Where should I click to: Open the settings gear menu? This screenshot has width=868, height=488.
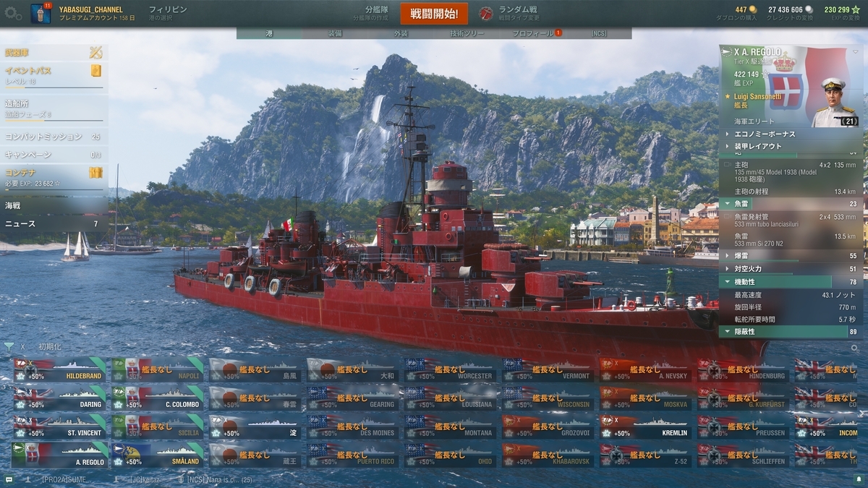(x=13, y=13)
